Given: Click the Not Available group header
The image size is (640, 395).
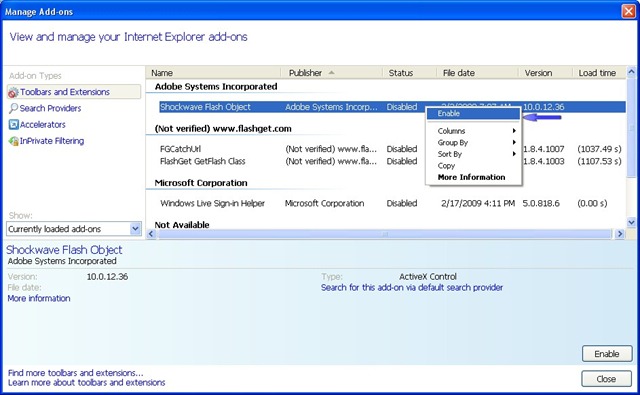Looking at the screenshot, I should (182, 225).
